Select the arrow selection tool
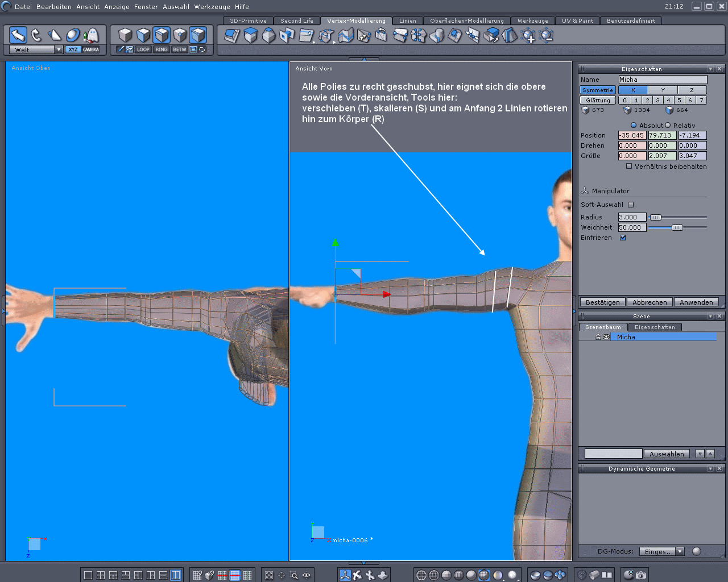The height and width of the screenshot is (582, 728). point(18,35)
